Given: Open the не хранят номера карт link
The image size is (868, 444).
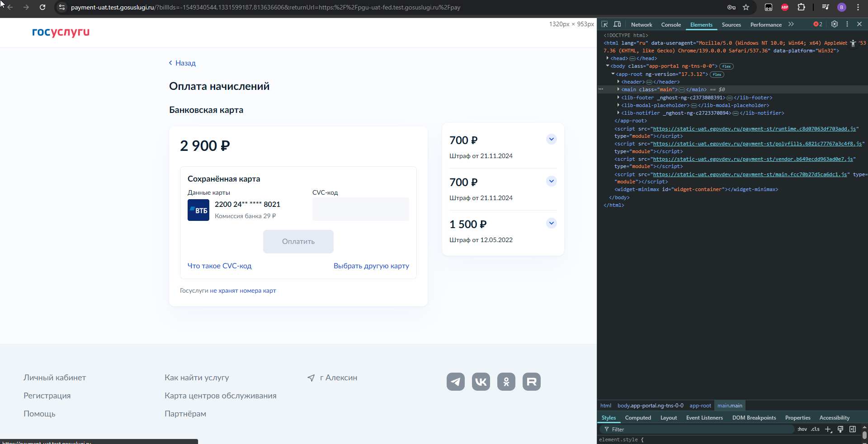Looking at the screenshot, I should [243, 291].
